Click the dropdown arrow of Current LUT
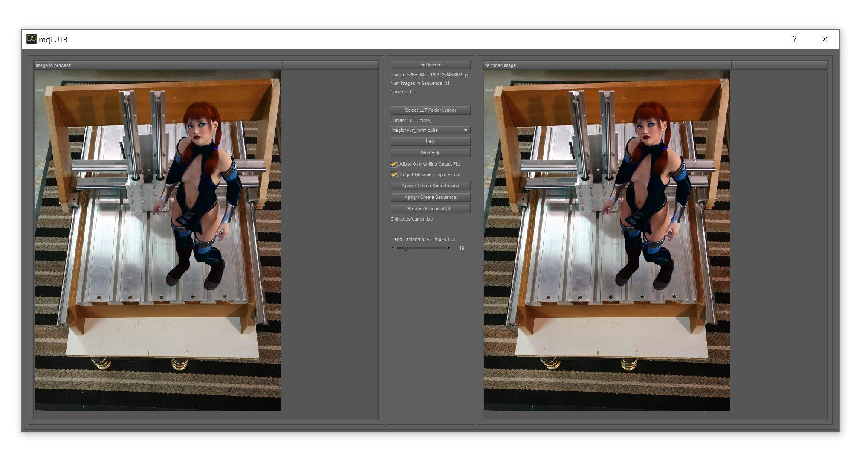868x465 pixels. [x=466, y=131]
